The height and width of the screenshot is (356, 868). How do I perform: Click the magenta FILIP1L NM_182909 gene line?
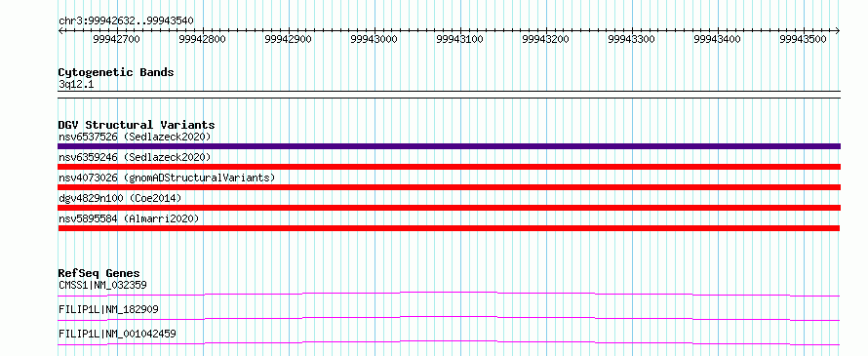tap(449, 318)
